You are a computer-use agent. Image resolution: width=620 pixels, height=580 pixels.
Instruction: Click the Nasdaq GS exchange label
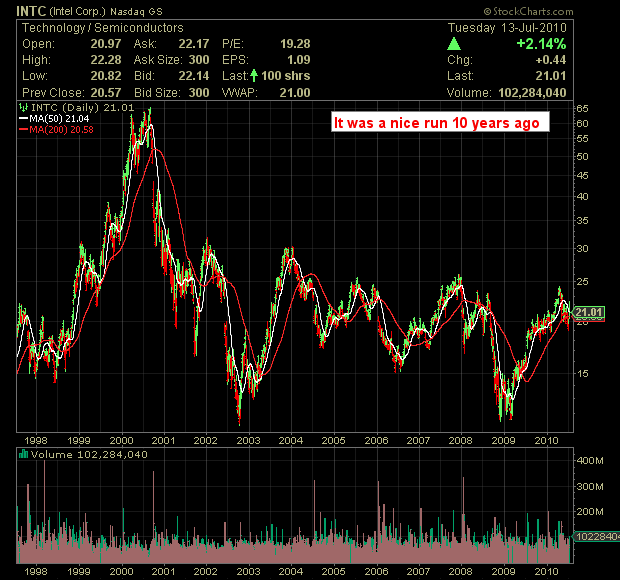point(136,12)
